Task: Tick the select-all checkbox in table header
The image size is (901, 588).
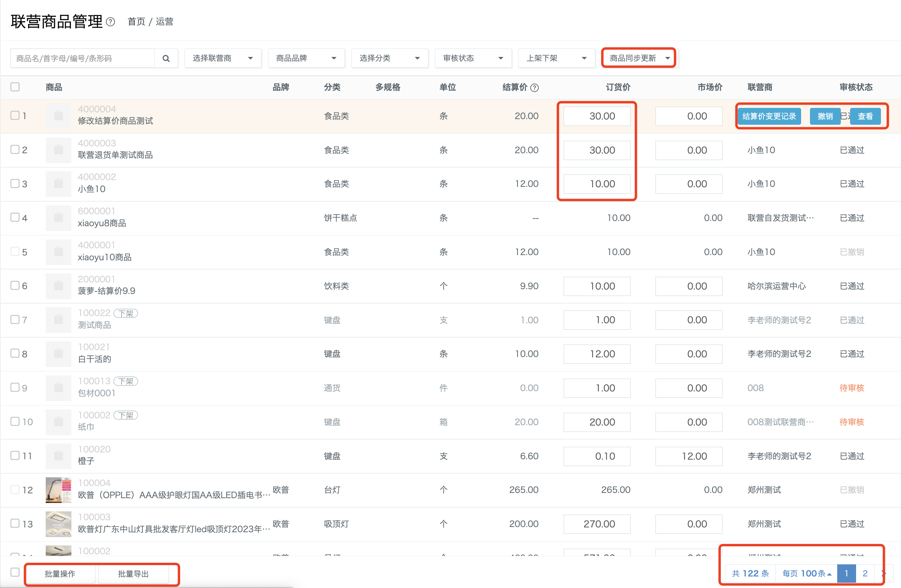Action: 15,87
